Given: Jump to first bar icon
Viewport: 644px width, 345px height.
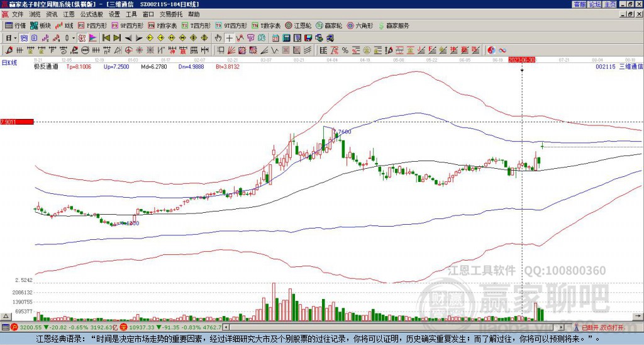Looking at the screenshot, I should pos(106,38).
